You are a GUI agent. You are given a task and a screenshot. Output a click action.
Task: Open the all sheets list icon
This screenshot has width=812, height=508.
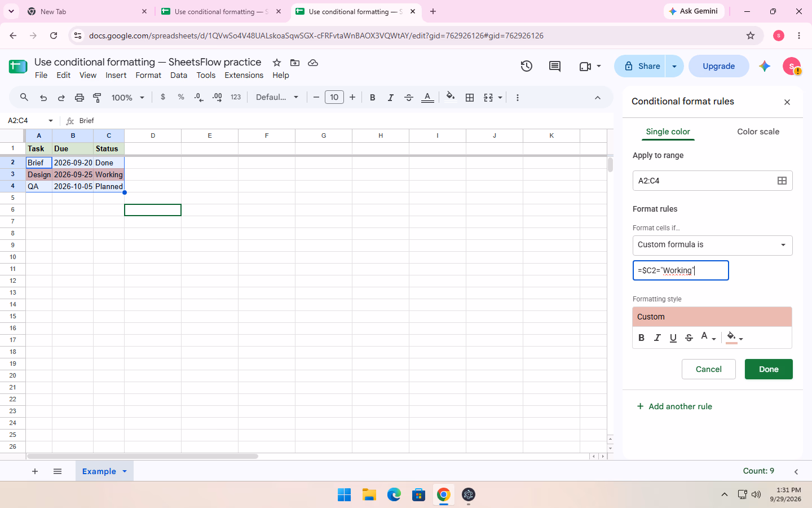click(x=58, y=471)
